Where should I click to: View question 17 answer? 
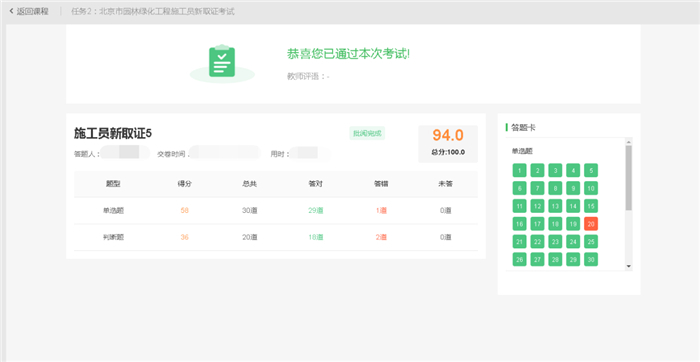tap(538, 224)
